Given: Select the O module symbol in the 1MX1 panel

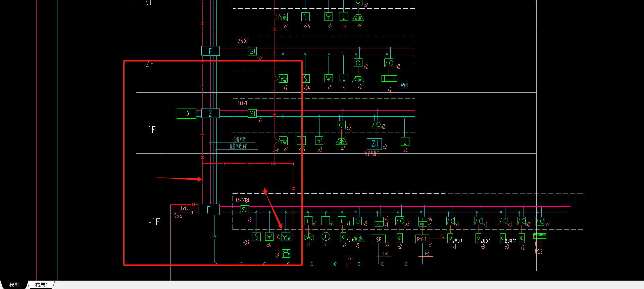Looking at the screenshot, I should coord(341,125).
